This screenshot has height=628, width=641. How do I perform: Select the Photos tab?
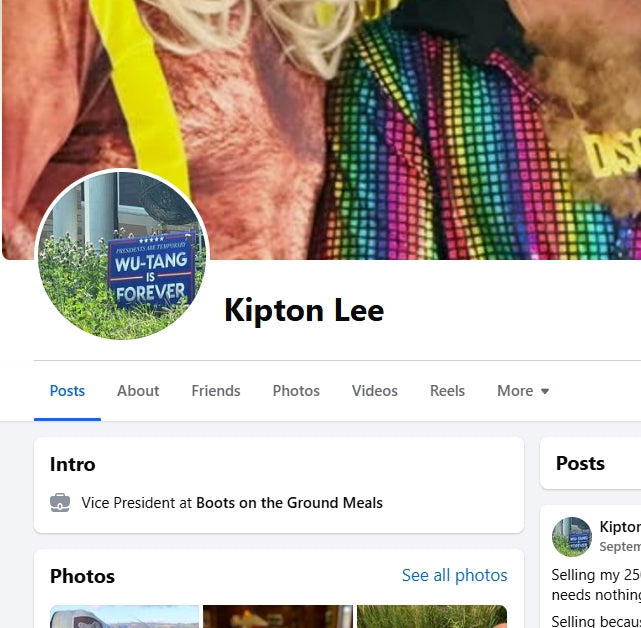pos(296,391)
